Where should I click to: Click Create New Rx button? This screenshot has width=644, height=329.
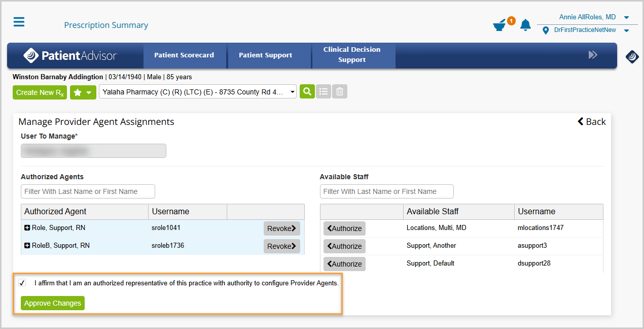pyautogui.click(x=40, y=92)
